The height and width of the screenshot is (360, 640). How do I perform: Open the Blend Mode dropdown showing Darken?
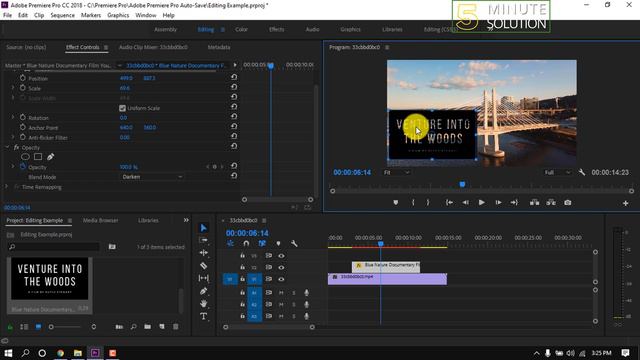click(152, 177)
